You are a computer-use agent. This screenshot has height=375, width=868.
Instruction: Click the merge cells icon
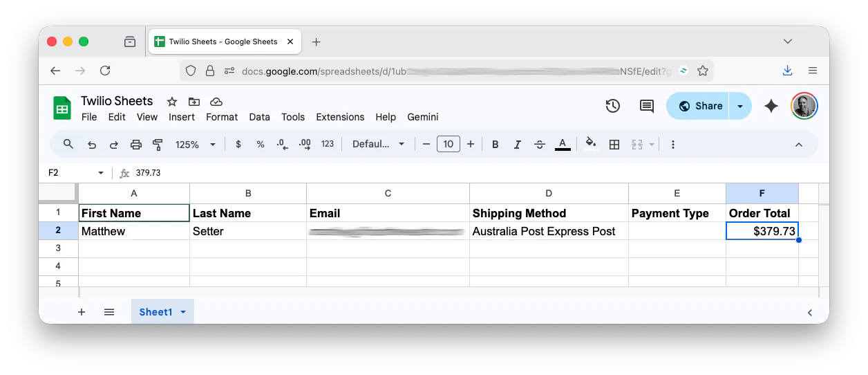[x=636, y=144]
